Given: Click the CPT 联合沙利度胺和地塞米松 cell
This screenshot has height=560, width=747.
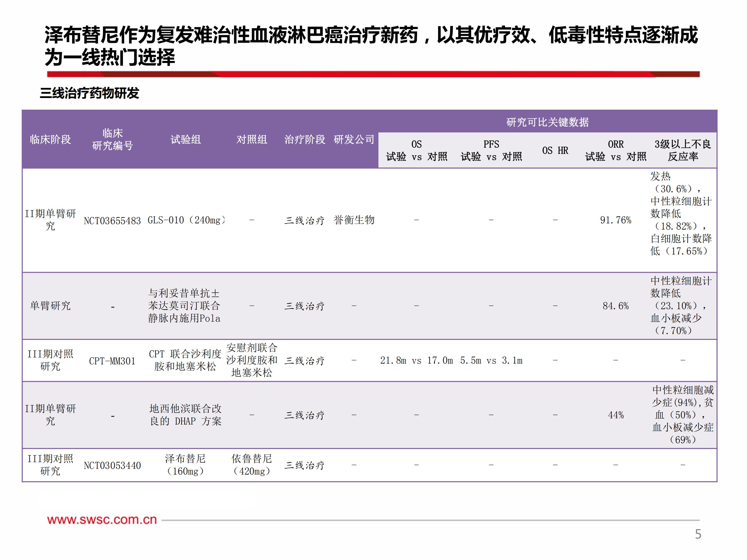Looking at the screenshot, I should [x=185, y=361].
